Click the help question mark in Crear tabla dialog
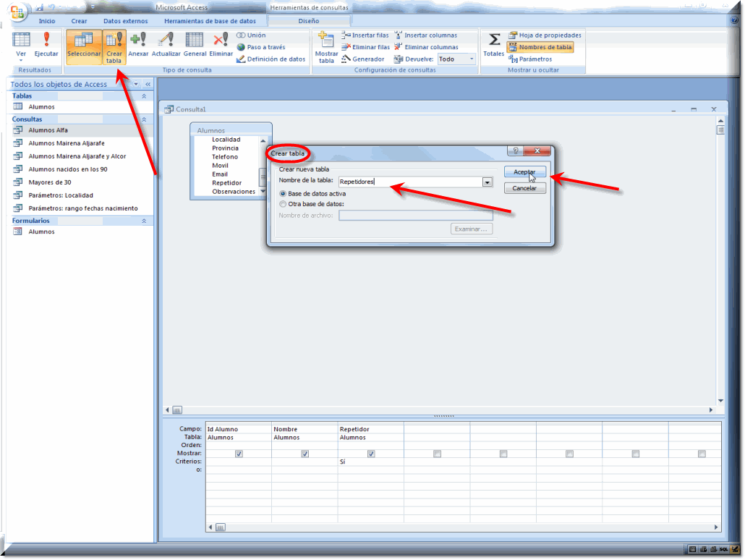745x560 pixels. [x=516, y=150]
